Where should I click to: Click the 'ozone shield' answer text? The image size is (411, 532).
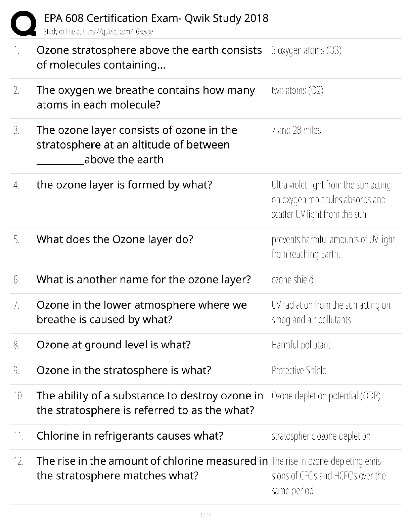point(292,280)
